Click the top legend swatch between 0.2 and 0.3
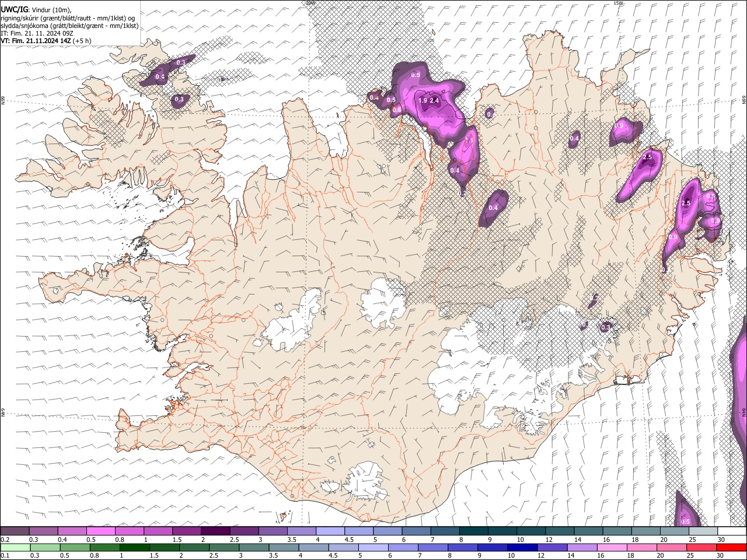This screenshot has height=560, width=747. click(15, 531)
